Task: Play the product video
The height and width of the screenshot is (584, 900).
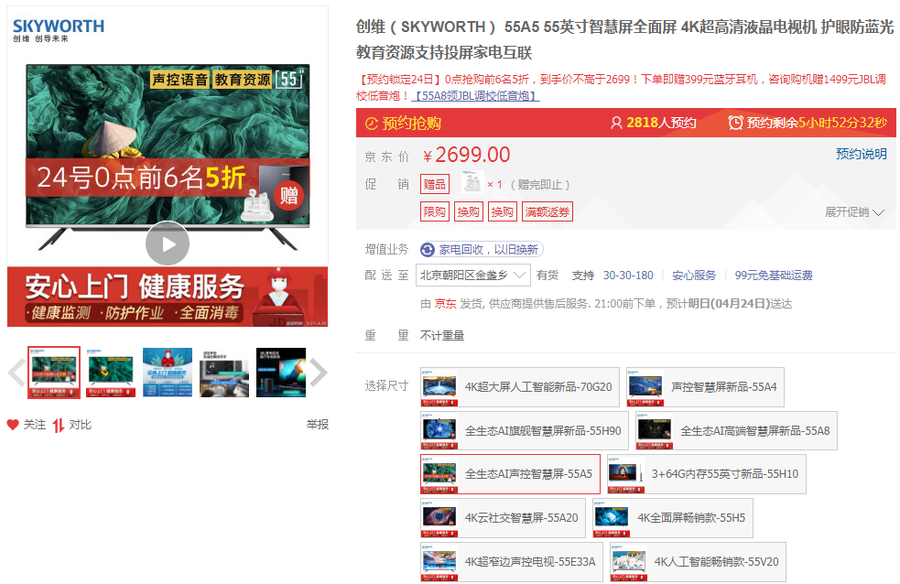Action: point(167,243)
